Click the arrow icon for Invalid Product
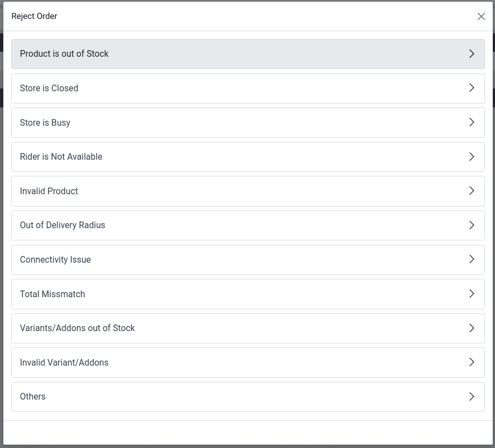The height and width of the screenshot is (448, 495). click(x=472, y=191)
